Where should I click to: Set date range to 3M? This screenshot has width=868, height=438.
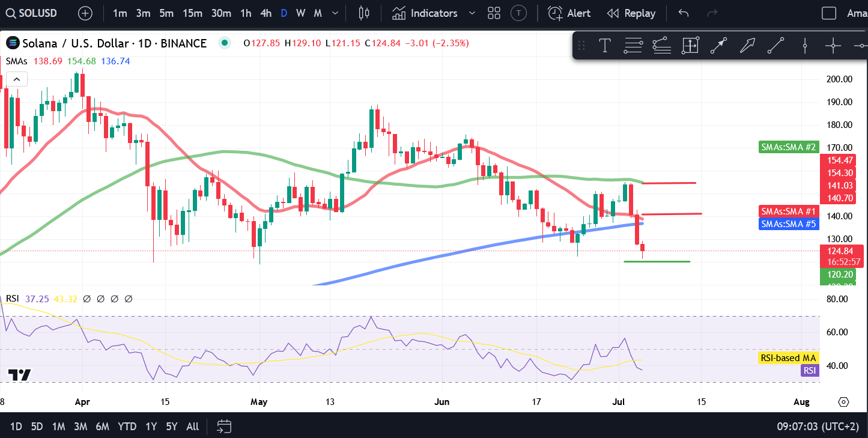click(80, 427)
